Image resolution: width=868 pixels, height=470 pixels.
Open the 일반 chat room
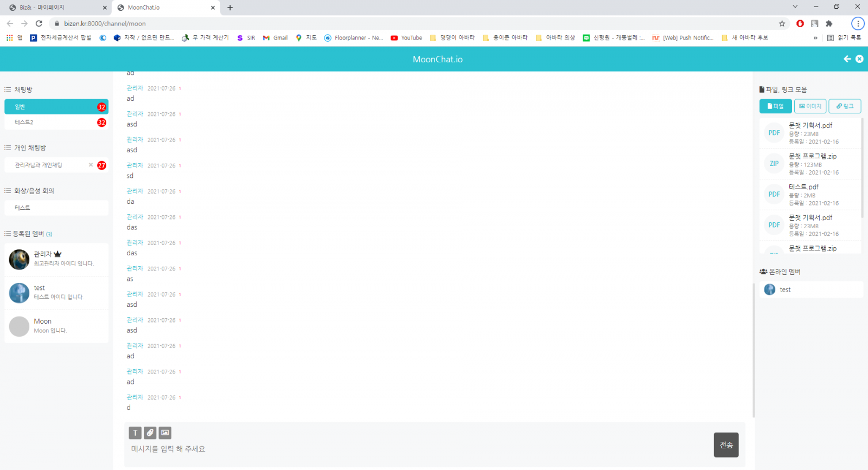(x=56, y=107)
